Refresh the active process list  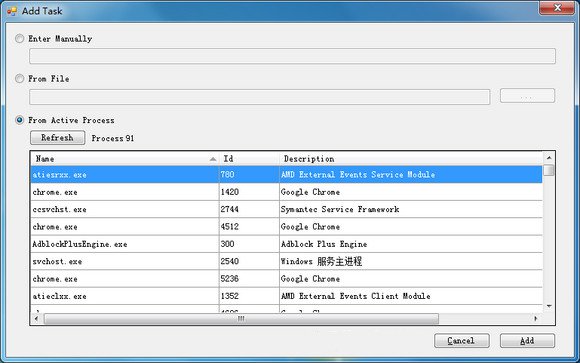tap(57, 138)
